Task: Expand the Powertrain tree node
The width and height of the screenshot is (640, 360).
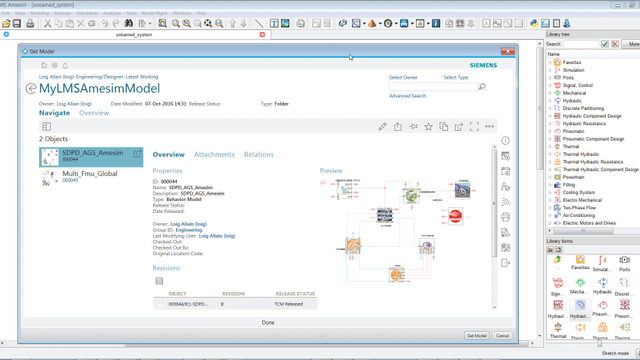Action: pos(550,177)
